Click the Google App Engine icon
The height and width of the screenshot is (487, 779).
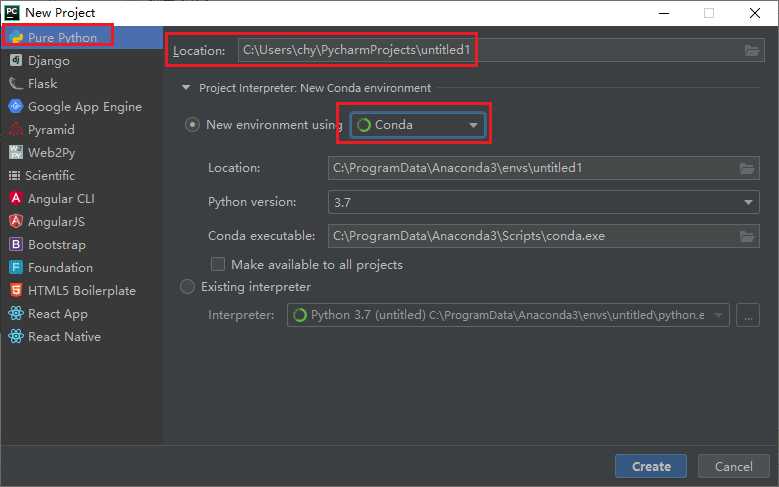click(16, 106)
